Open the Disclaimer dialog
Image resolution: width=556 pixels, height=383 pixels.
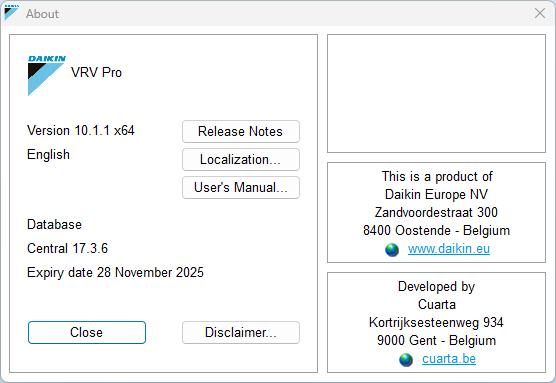[x=241, y=333]
